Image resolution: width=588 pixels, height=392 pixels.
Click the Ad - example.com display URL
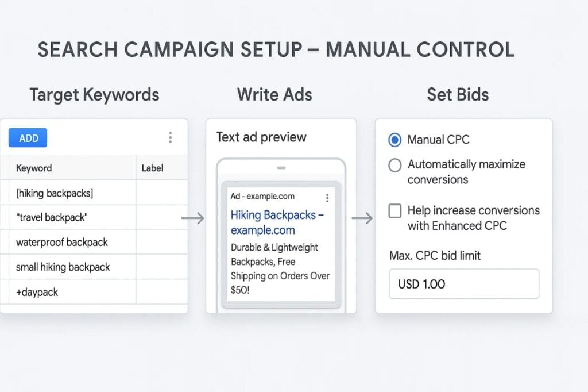click(262, 197)
